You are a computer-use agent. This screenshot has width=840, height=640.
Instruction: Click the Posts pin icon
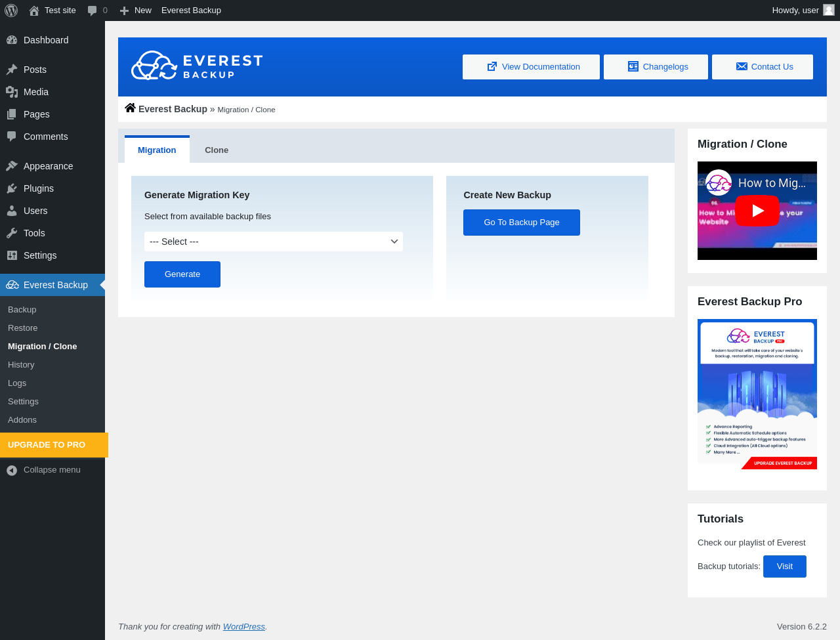[x=12, y=70]
